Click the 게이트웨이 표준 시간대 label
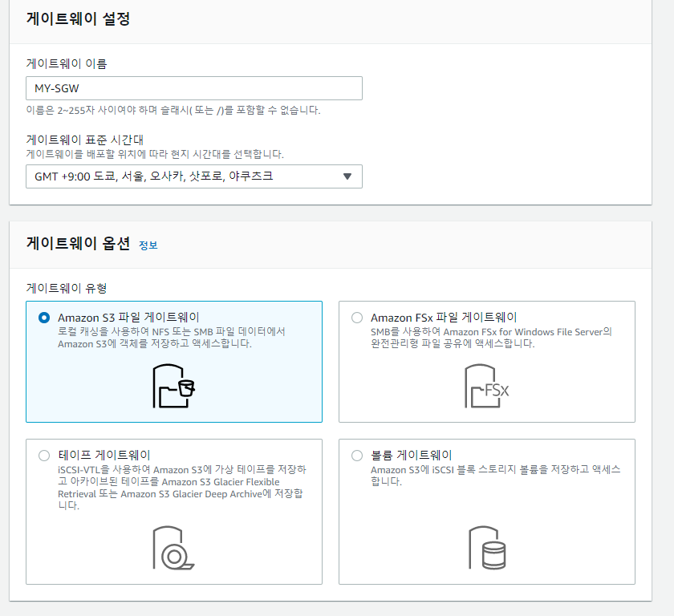This screenshot has height=616, width=674. point(85,140)
